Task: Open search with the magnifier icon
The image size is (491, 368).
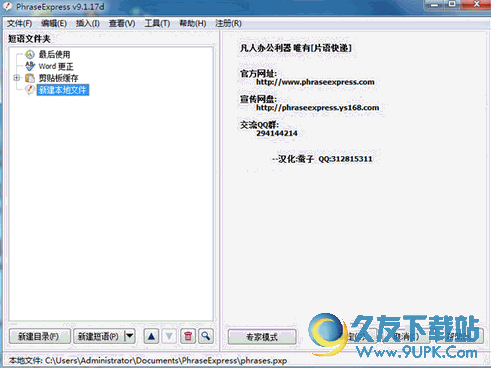Action: click(206, 336)
